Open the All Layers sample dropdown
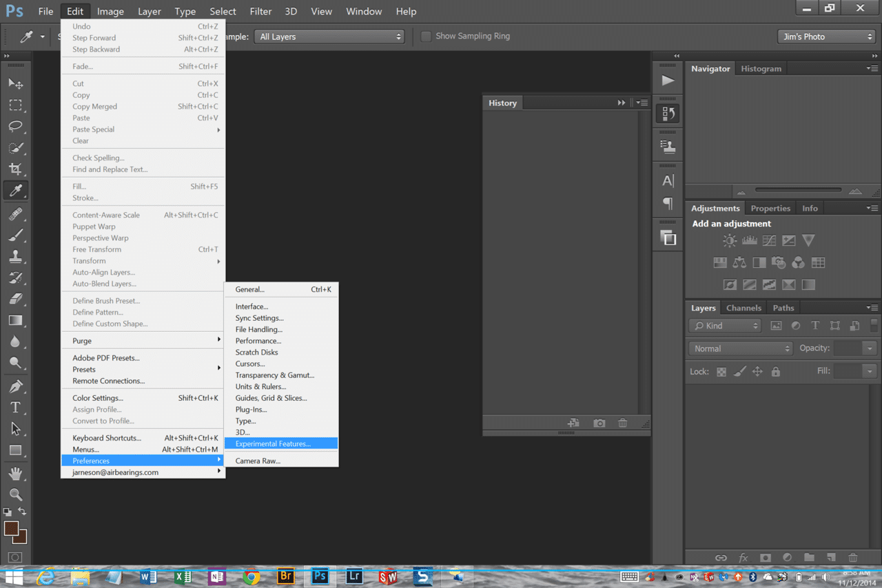 329,36
